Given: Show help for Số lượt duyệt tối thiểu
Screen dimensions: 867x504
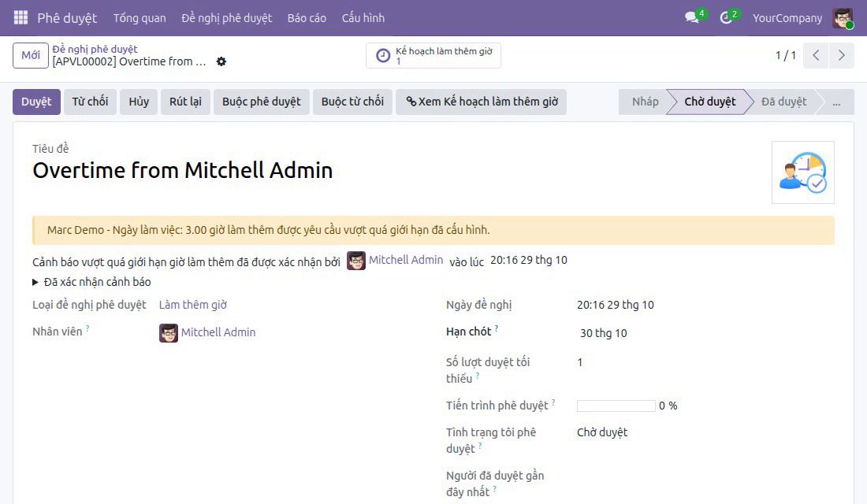Looking at the screenshot, I should click(x=477, y=376).
